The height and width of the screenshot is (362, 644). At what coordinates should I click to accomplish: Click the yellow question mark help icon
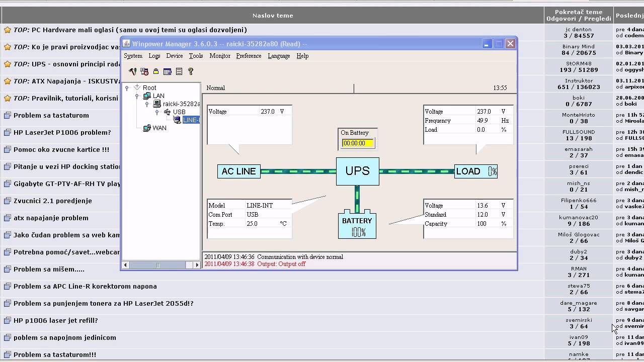191,72
